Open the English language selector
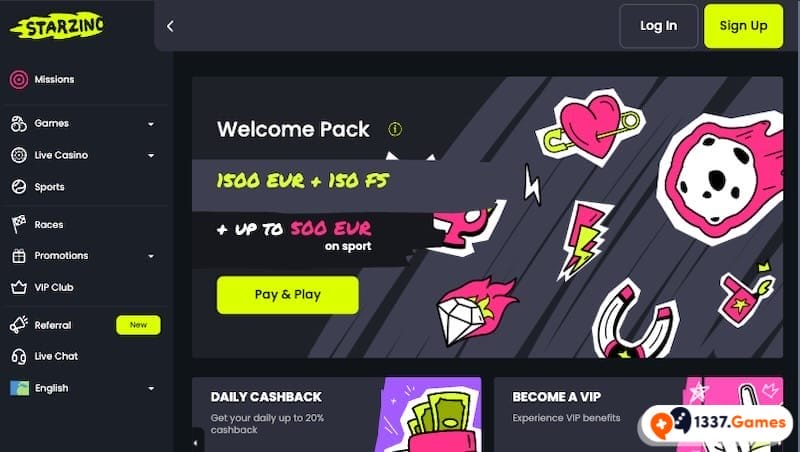The width and height of the screenshot is (800, 452). [83, 388]
